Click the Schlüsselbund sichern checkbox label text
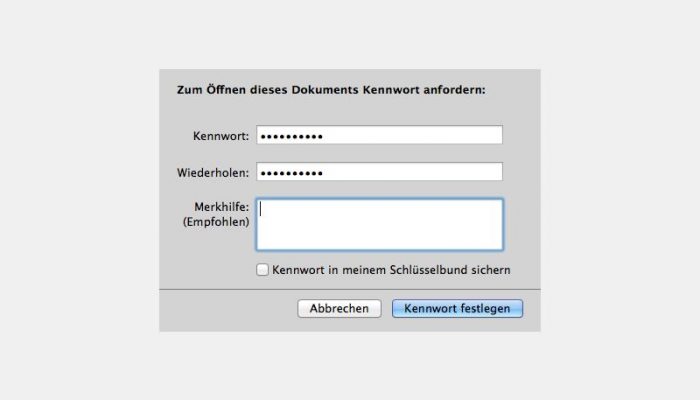700x400 pixels. point(391,270)
